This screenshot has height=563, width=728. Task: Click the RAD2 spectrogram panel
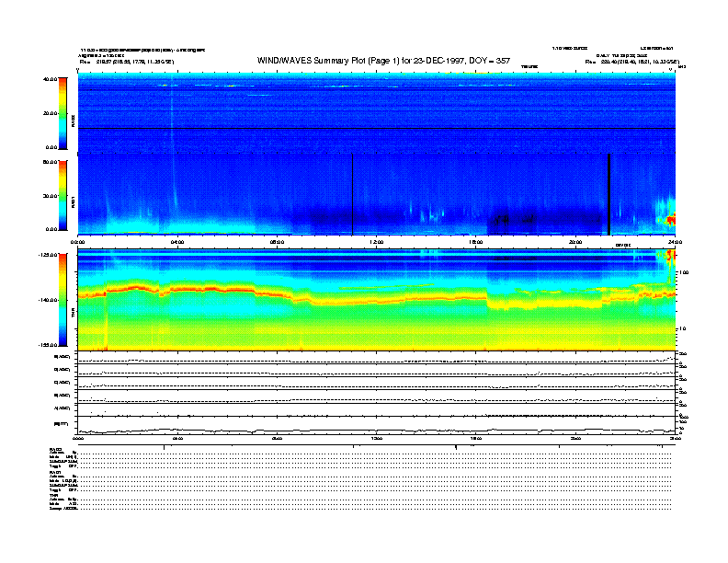click(x=377, y=113)
